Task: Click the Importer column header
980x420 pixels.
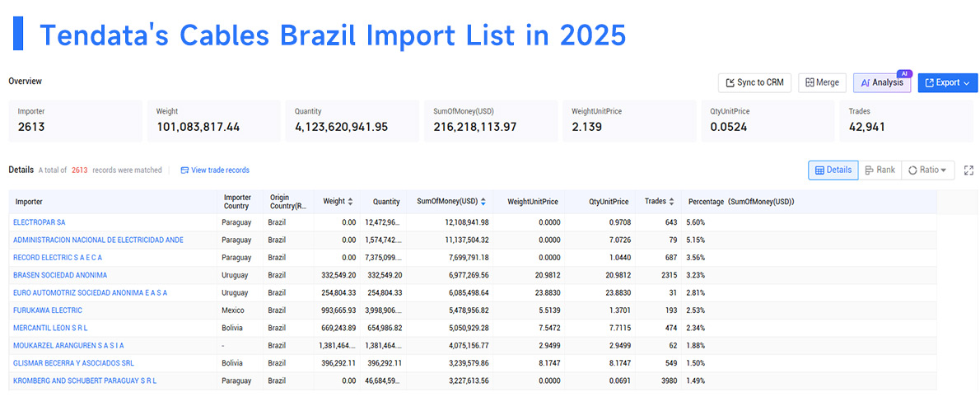Action: [x=30, y=202]
